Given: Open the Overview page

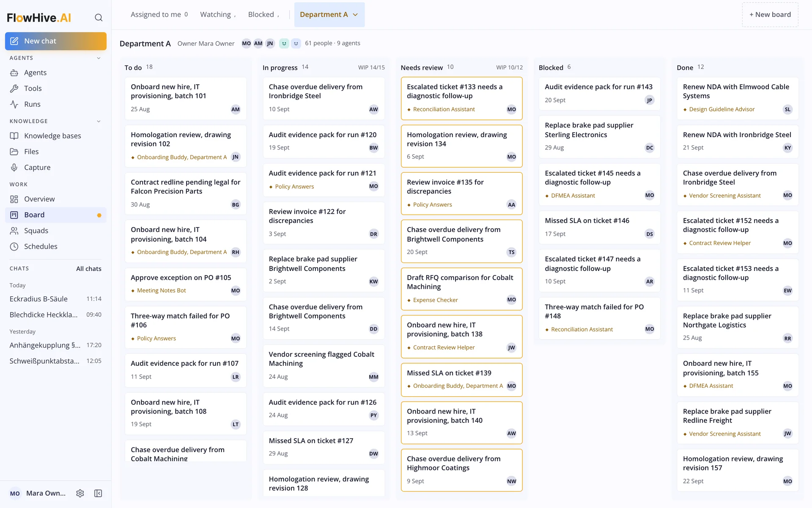Looking at the screenshot, I should (55, 199).
